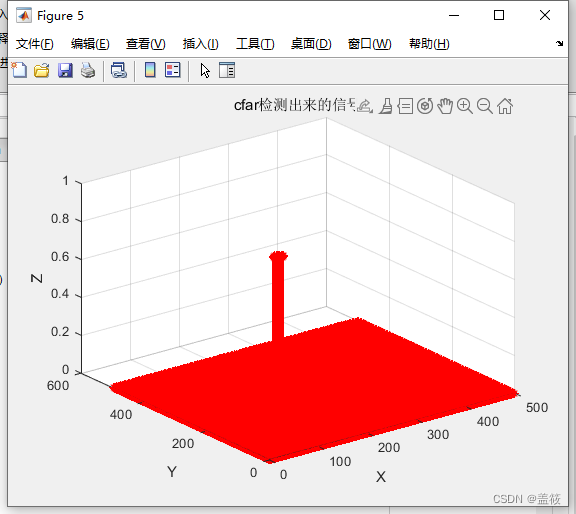This screenshot has height=514, width=576.
Task: Save the figure with the floppy disk icon
Action: (x=65, y=70)
